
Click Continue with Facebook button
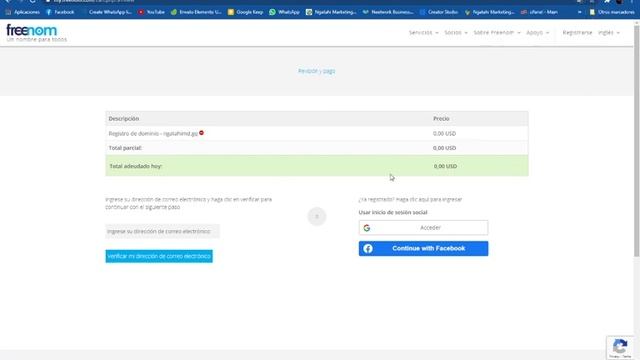[x=423, y=249]
